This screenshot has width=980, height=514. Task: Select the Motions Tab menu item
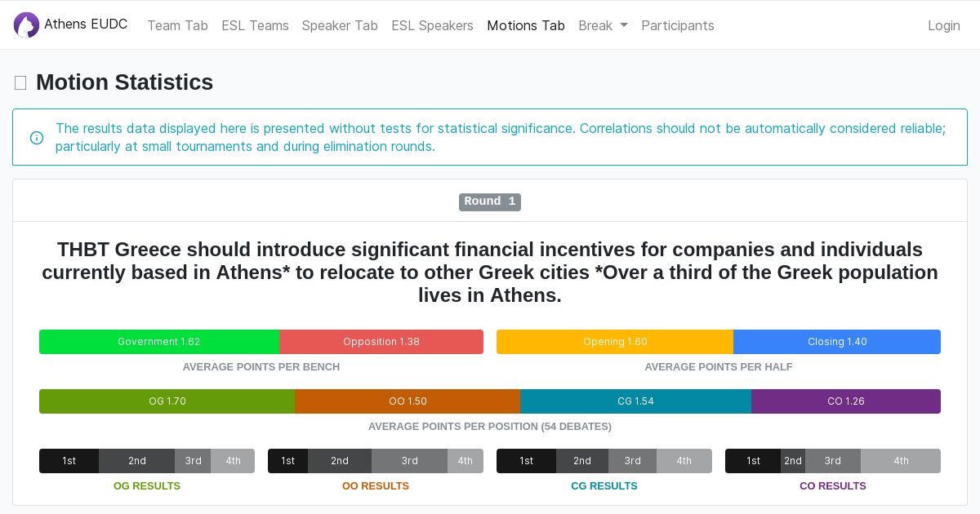click(526, 25)
